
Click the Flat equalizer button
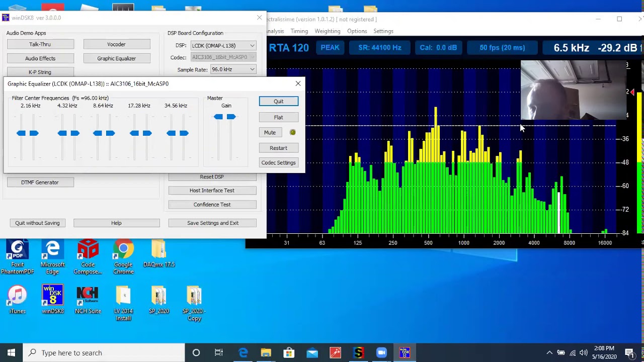(279, 117)
